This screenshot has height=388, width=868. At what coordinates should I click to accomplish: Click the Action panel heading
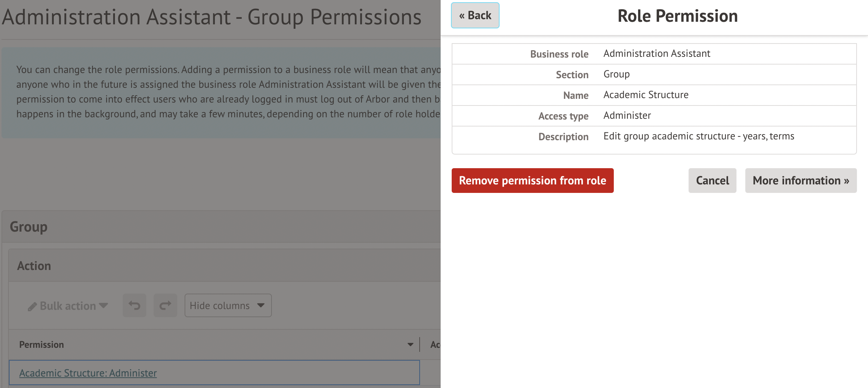tap(34, 266)
